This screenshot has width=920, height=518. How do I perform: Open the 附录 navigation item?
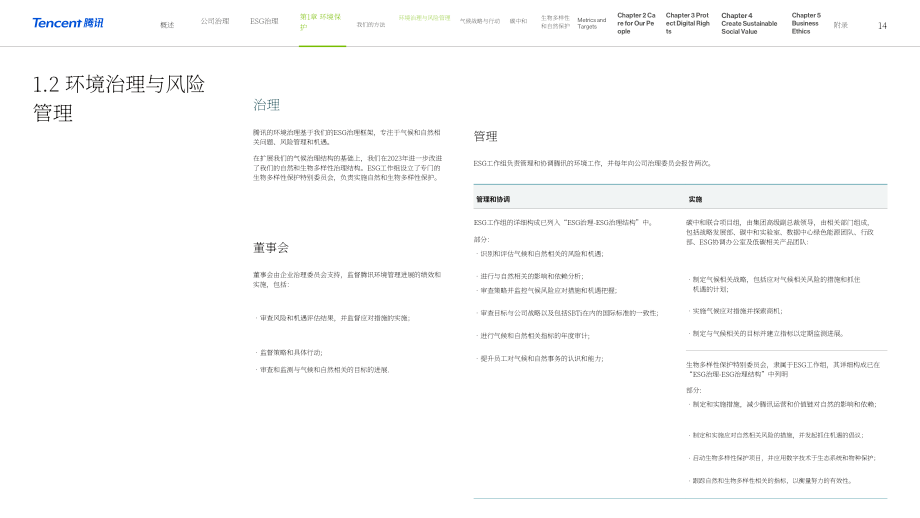(840, 25)
